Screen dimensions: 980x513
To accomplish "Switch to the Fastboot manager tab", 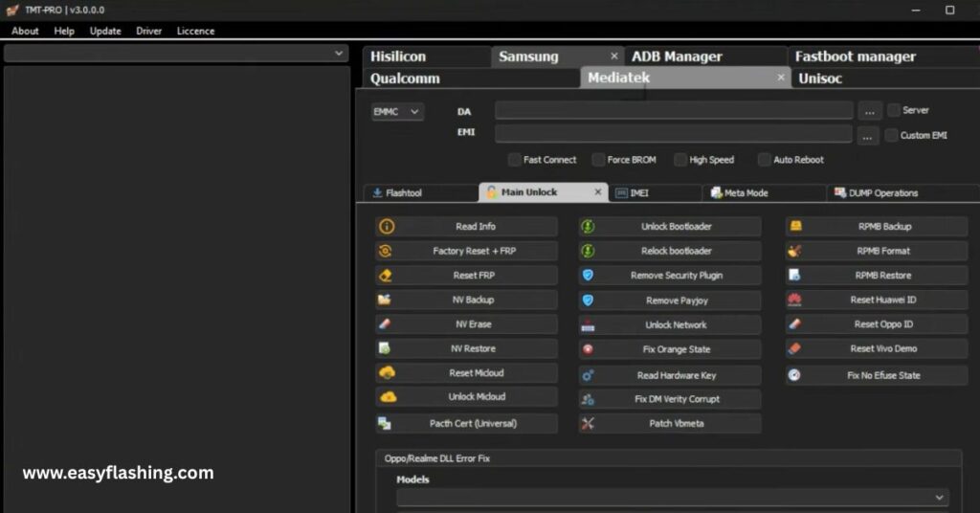I will pos(882,56).
